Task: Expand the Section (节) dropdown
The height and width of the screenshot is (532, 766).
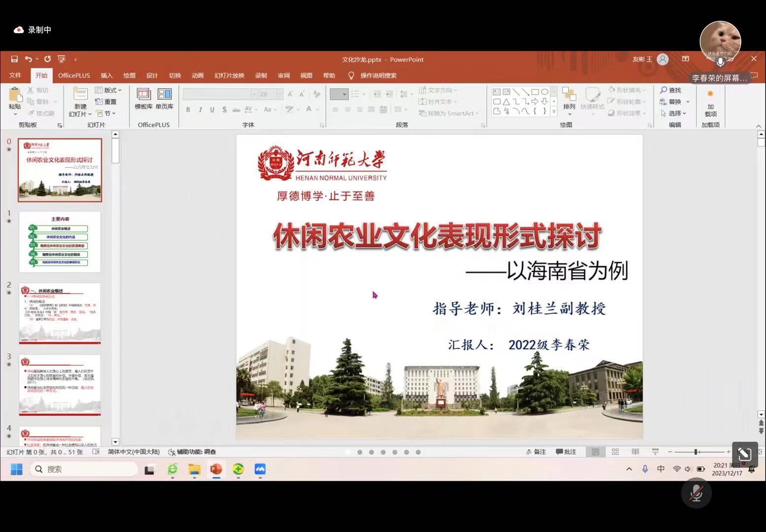Action: 106,113
